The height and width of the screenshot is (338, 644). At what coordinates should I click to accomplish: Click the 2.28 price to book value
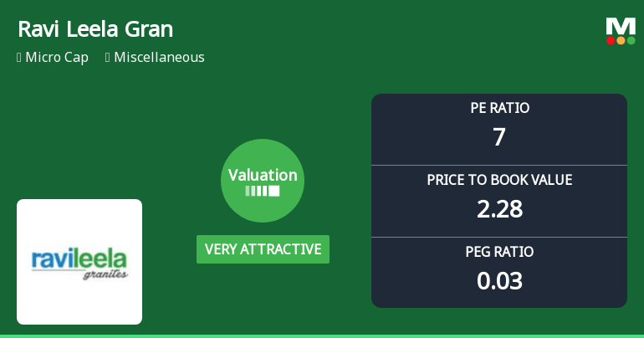coord(499,208)
